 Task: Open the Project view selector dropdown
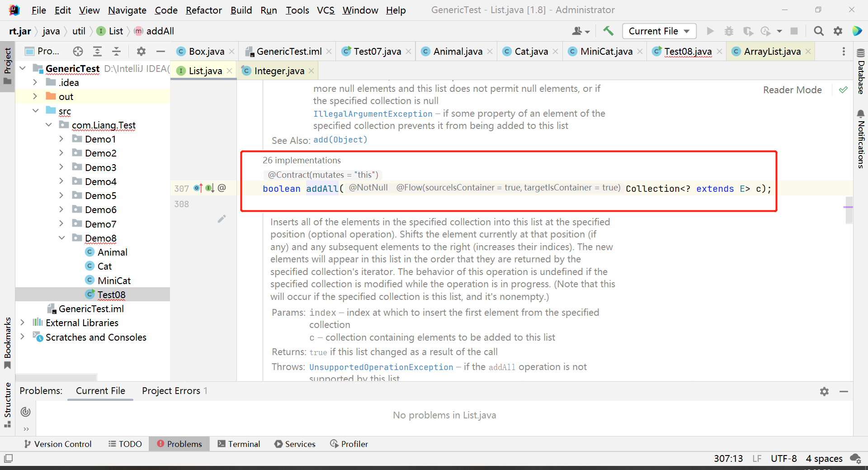pos(42,51)
